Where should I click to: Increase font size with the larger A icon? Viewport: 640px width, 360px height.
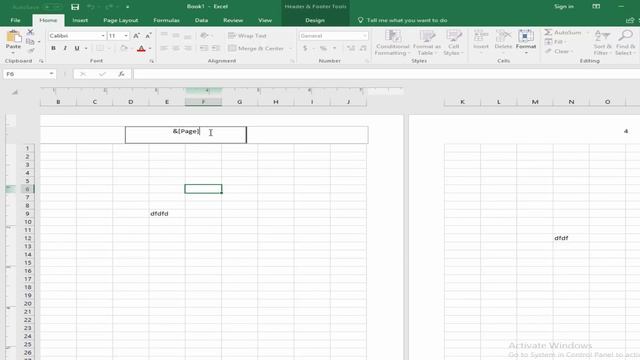coord(136,36)
